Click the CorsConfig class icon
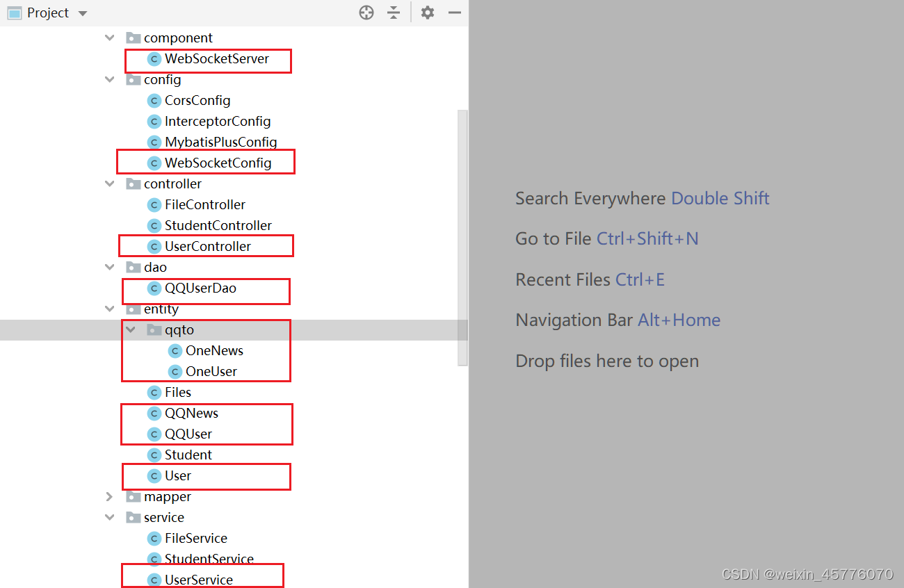The image size is (904, 588). click(154, 101)
